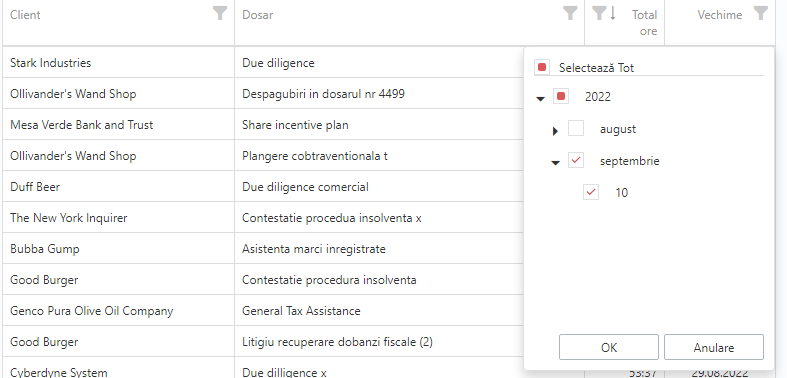This screenshot has height=378, width=787.
Task: Collapse the septembrie tree node
Action: click(x=555, y=163)
